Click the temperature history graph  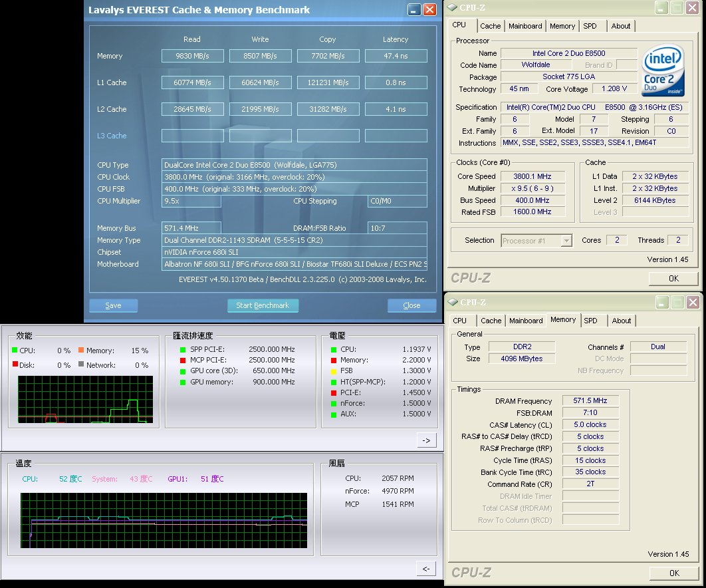pyautogui.click(x=164, y=520)
